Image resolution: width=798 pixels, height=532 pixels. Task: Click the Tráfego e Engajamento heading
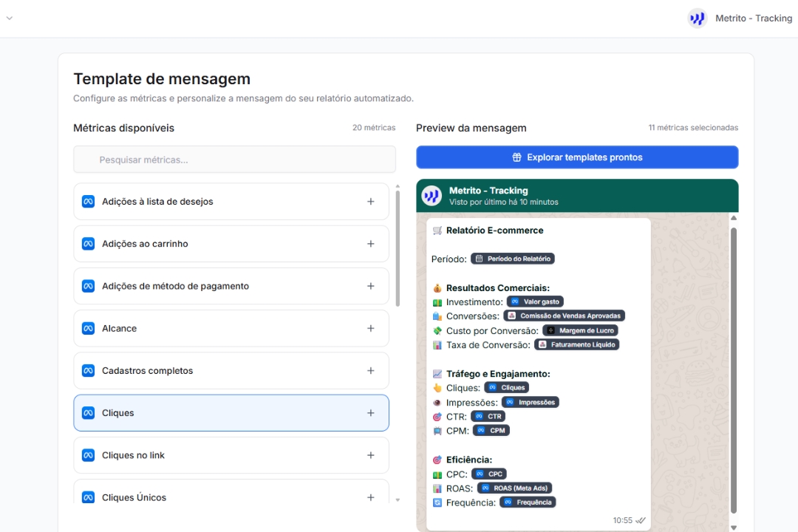pos(498,374)
